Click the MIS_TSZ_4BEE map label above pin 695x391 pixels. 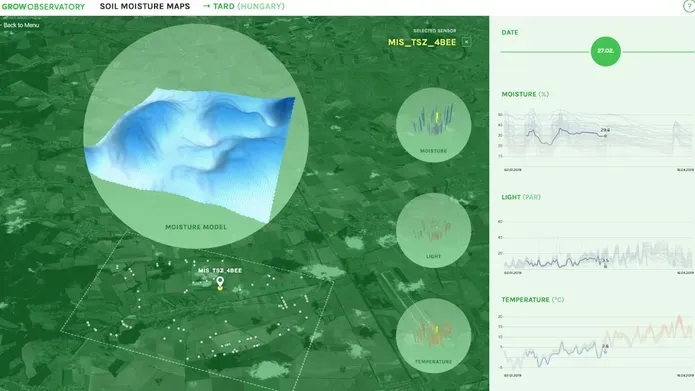coord(220,270)
